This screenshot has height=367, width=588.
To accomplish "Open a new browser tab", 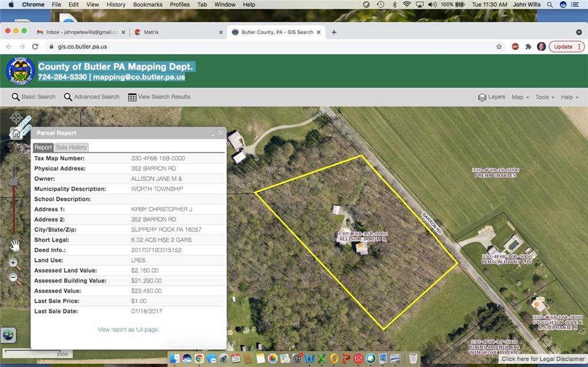I will 334,32.
